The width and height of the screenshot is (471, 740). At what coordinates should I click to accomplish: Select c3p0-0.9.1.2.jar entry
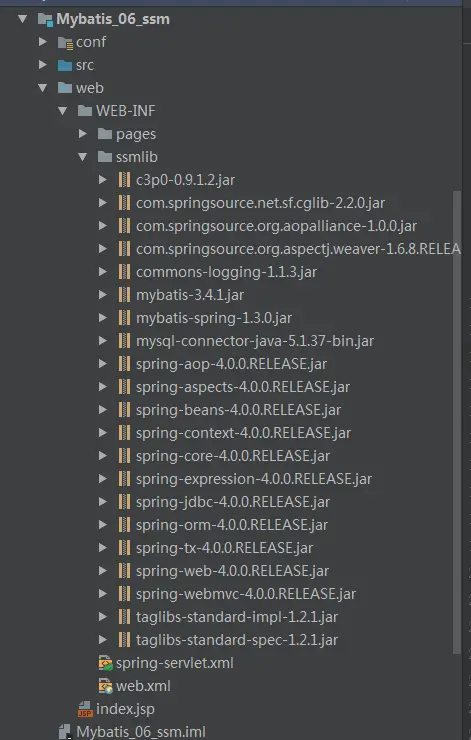[185, 180]
